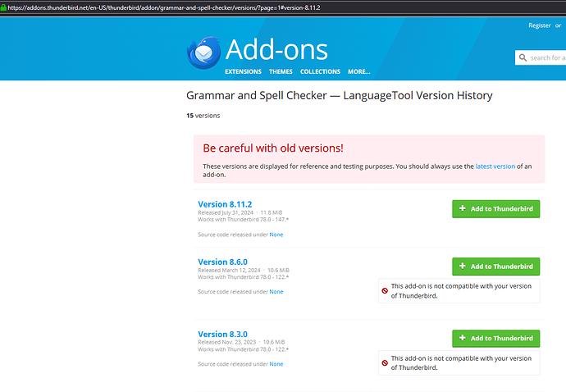Viewport: 566px width, 392px height.
Task: Open the MORE... dropdown menu
Action: 358,71
